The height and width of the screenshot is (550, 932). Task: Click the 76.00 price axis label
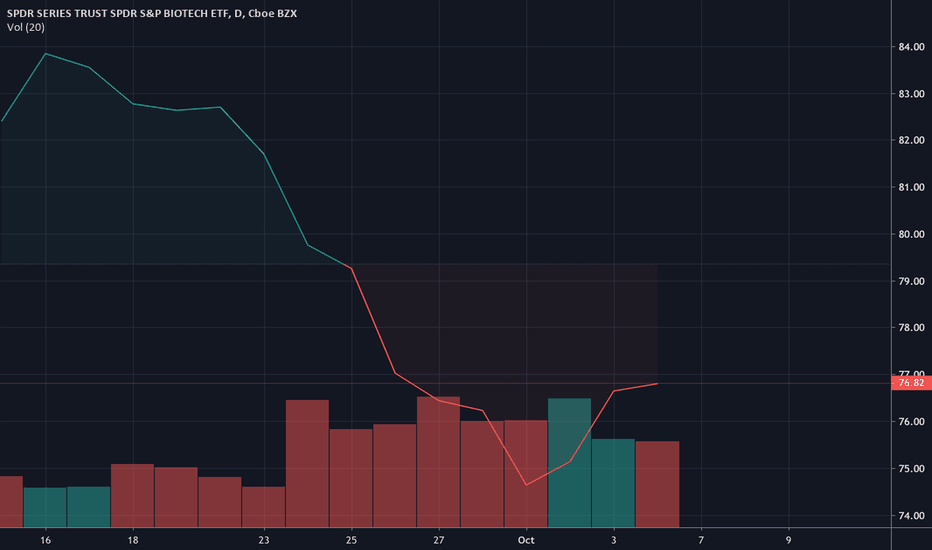tap(911, 422)
